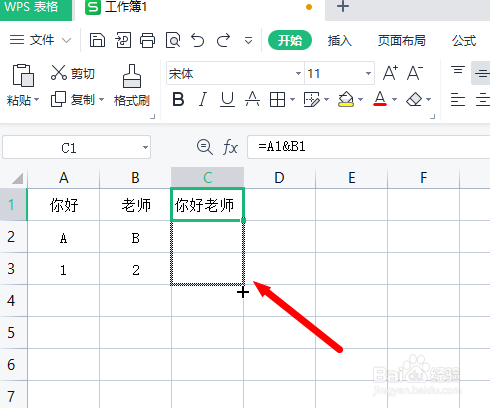Switch to the 插入 tab
Screen dimensions: 490x408
(x=340, y=41)
